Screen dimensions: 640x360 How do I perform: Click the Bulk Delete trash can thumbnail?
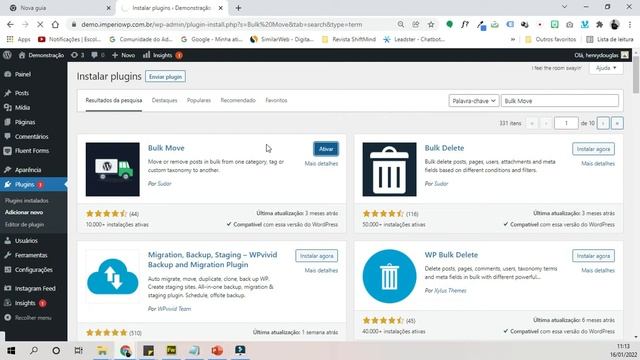(389, 169)
